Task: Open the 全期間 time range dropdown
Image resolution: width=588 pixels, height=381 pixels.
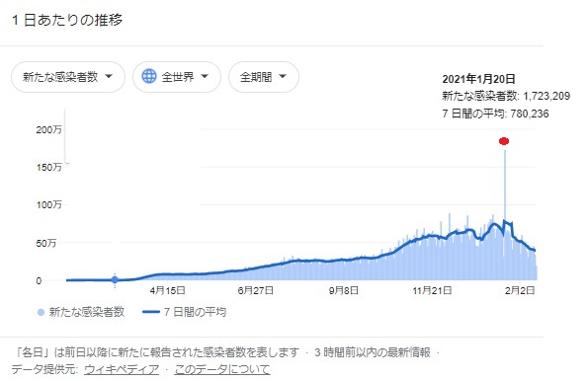Action: pyautogui.click(x=264, y=77)
